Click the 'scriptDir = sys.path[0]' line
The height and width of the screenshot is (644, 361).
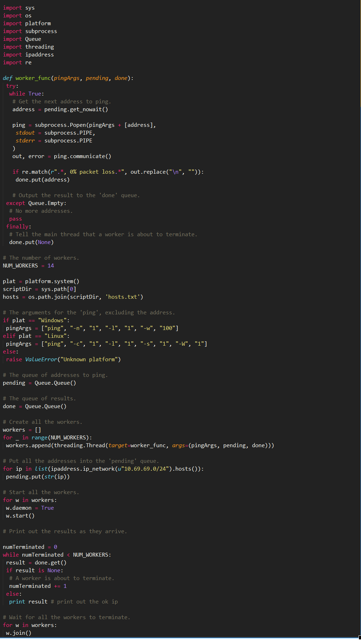pos(39,289)
